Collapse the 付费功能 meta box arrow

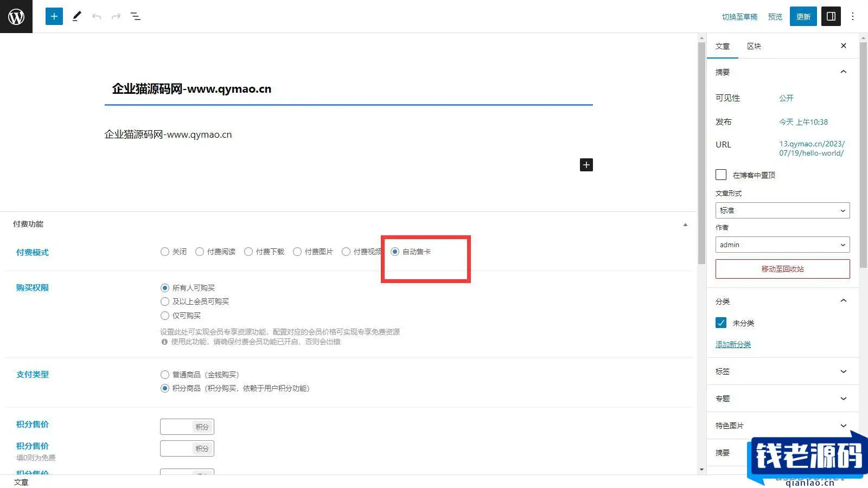point(685,224)
